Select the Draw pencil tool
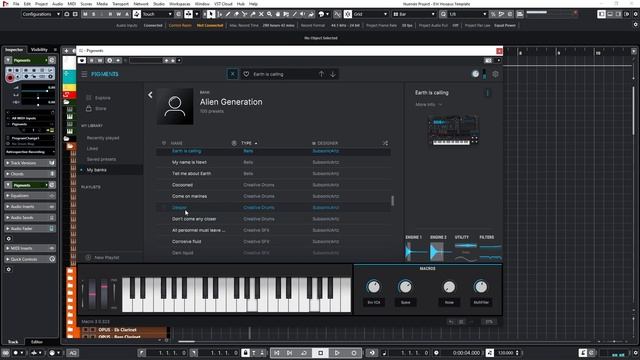Image resolution: width=640 pixels, height=360 pixels. click(228, 14)
